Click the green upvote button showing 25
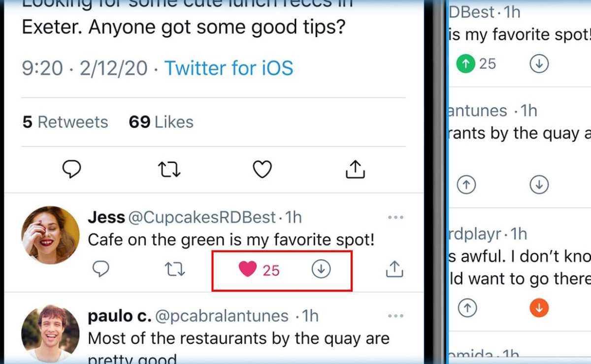The width and height of the screenshot is (591, 364). (x=464, y=64)
